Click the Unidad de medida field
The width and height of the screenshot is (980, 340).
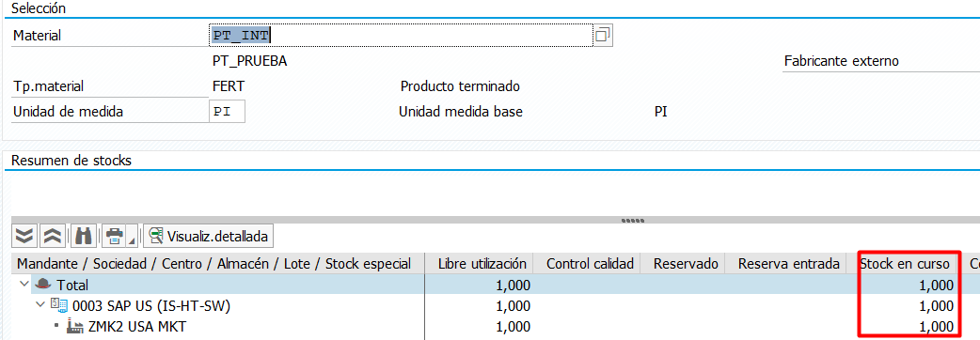[227, 113]
